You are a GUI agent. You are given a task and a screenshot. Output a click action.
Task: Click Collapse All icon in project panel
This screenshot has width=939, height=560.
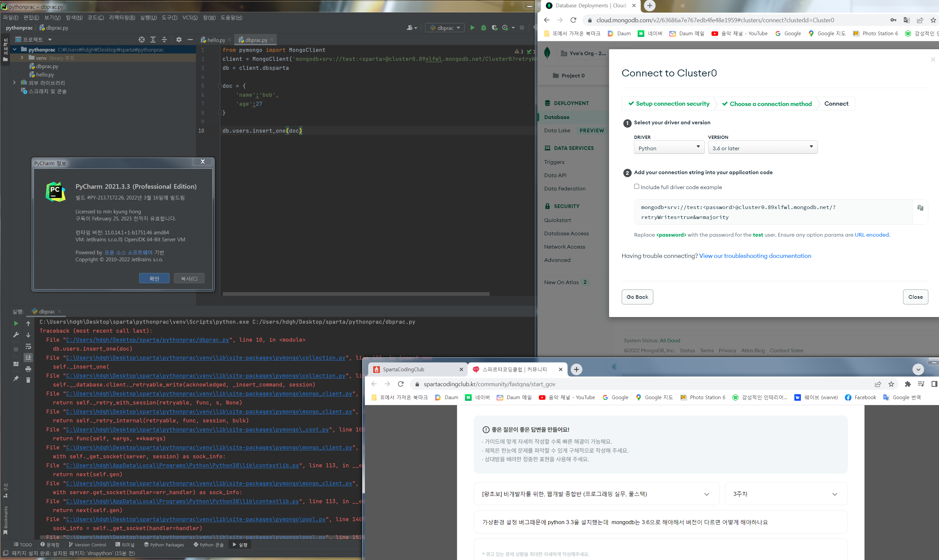pyautogui.click(x=164, y=40)
